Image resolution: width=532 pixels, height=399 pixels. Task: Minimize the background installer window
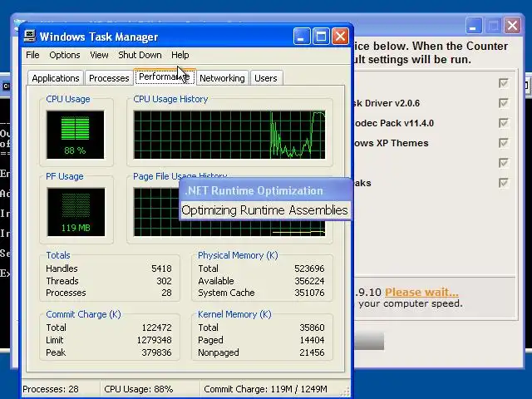click(x=474, y=26)
